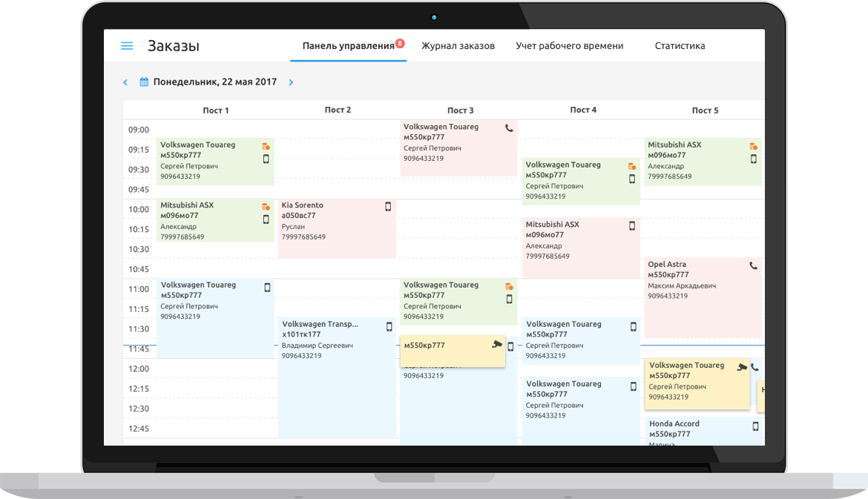Click orange payment icon on Mitsubishi ASX in Пост 5
868x499 pixels.
(x=754, y=147)
